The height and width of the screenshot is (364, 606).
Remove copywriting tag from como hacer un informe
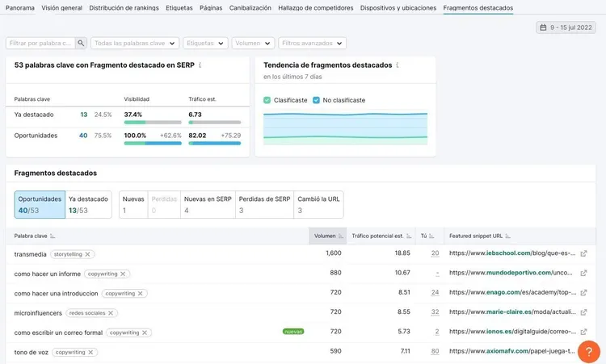[123, 274]
